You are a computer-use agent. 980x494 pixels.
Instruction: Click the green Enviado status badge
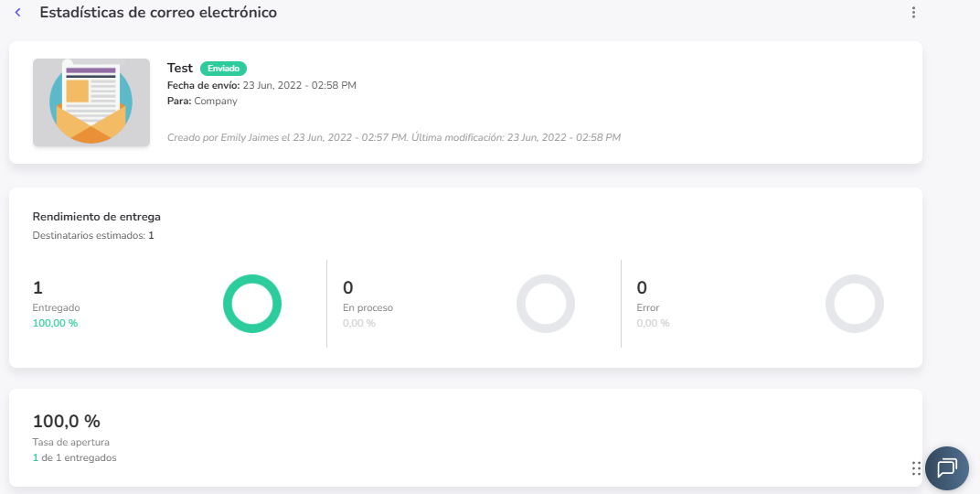click(223, 69)
